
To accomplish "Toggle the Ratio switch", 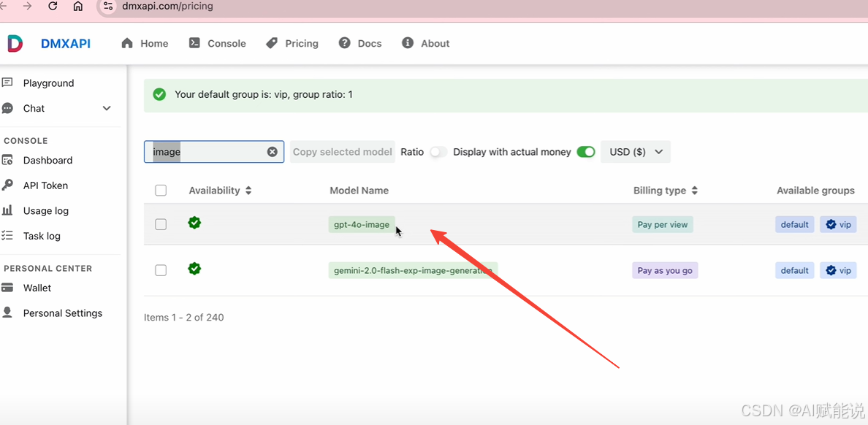I will 438,152.
